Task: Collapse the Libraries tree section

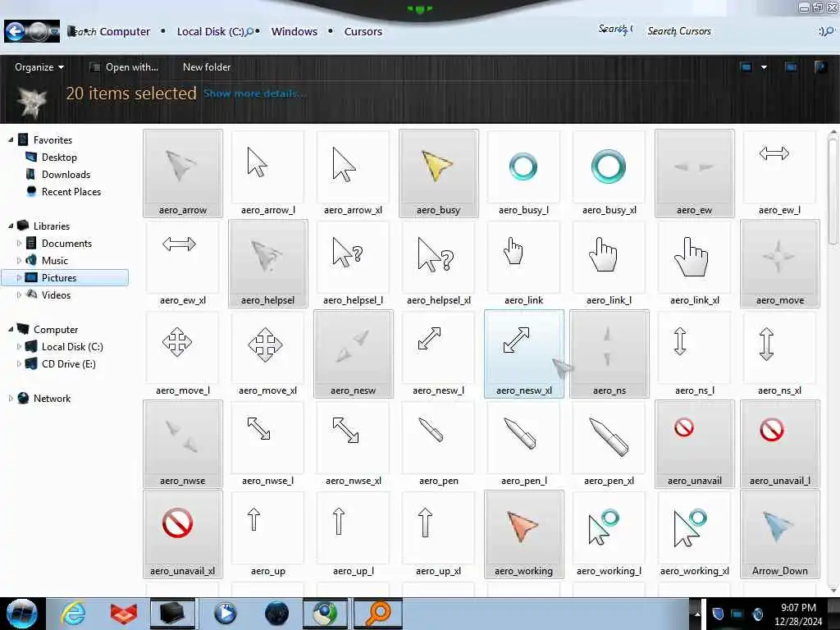Action: [x=11, y=226]
